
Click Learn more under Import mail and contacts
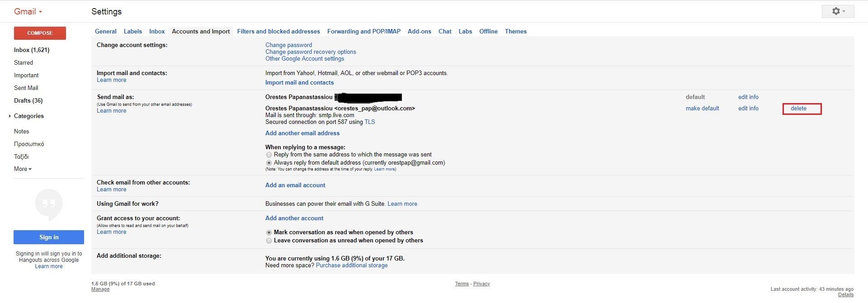point(112,80)
